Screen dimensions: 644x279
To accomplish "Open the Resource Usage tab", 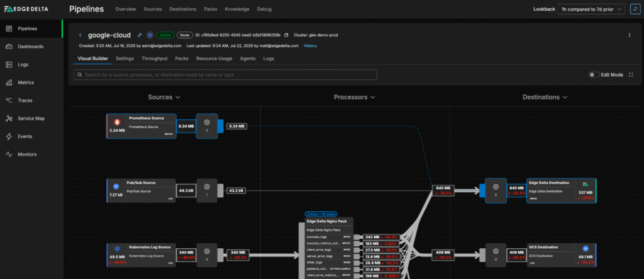I will [x=214, y=58].
